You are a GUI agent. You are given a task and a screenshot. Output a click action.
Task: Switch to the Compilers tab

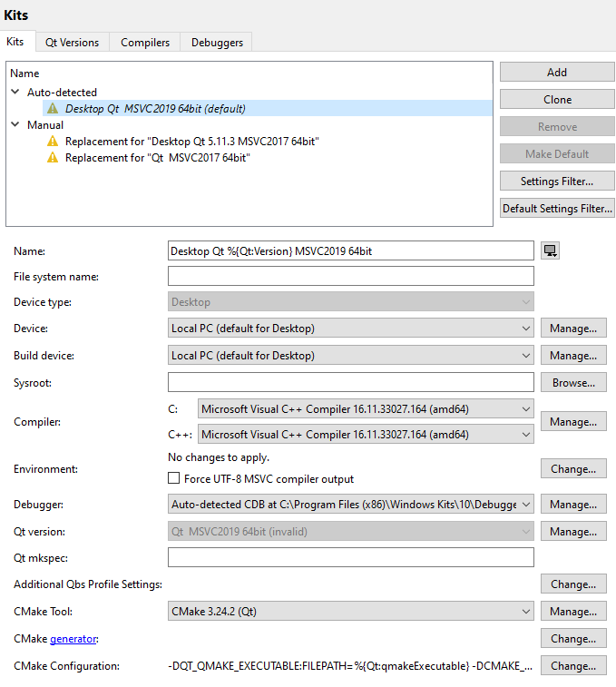[x=145, y=43]
